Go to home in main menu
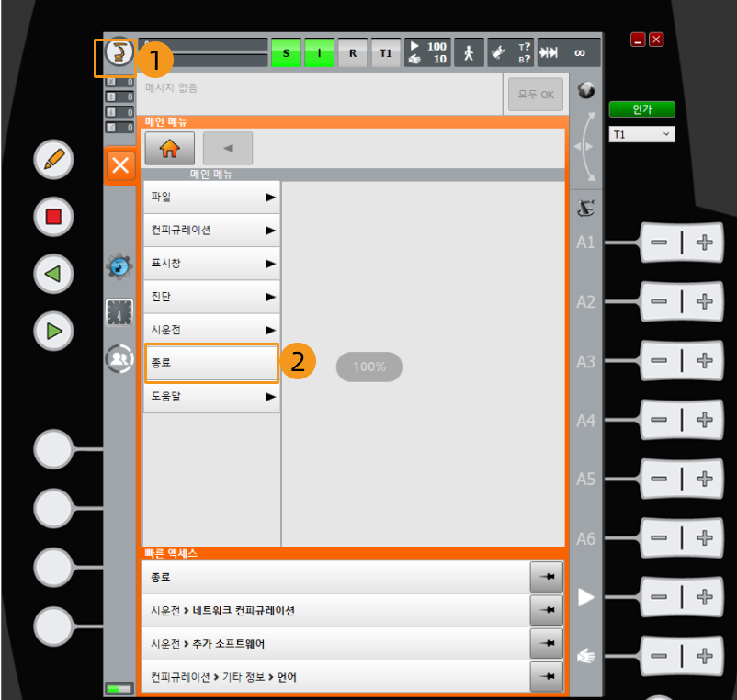 pos(170,149)
